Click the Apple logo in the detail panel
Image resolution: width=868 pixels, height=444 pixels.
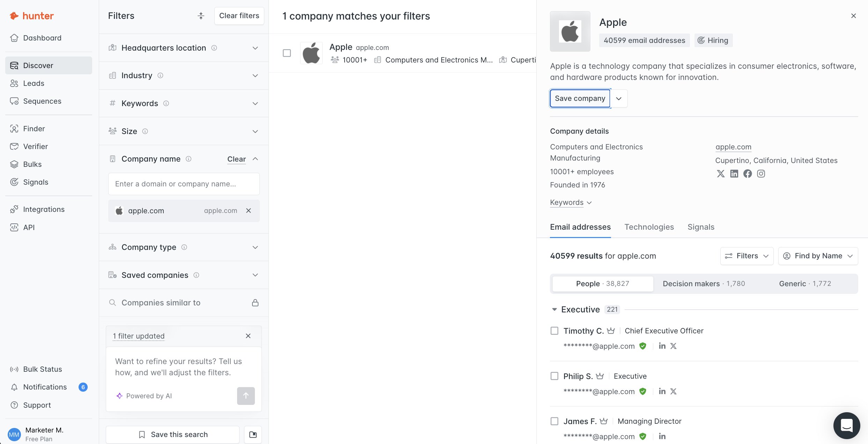[570, 31]
